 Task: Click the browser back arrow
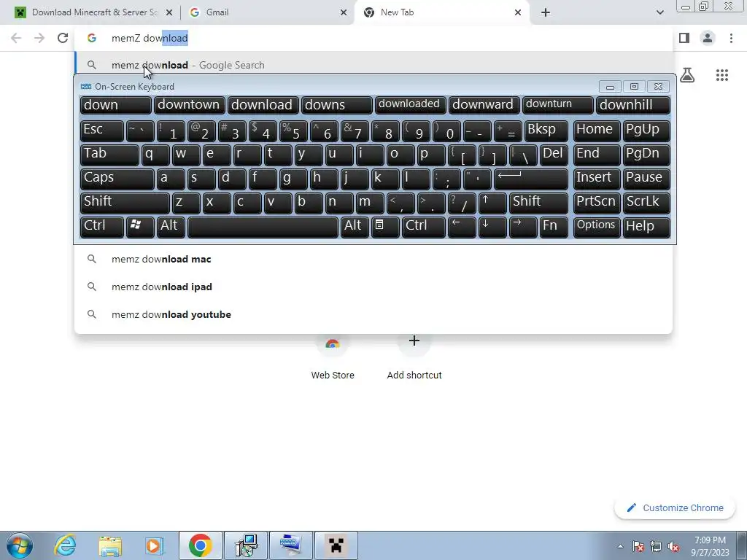coord(16,38)
